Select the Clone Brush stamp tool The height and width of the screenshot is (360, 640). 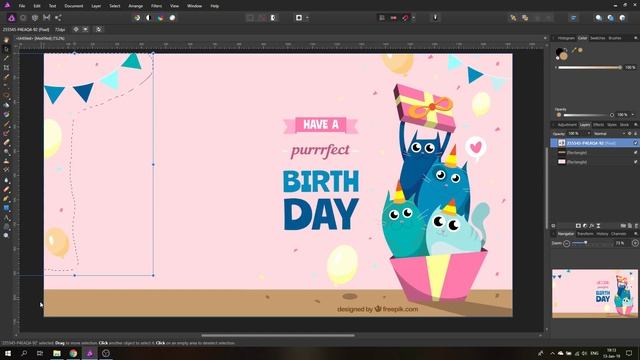point(6,161)
